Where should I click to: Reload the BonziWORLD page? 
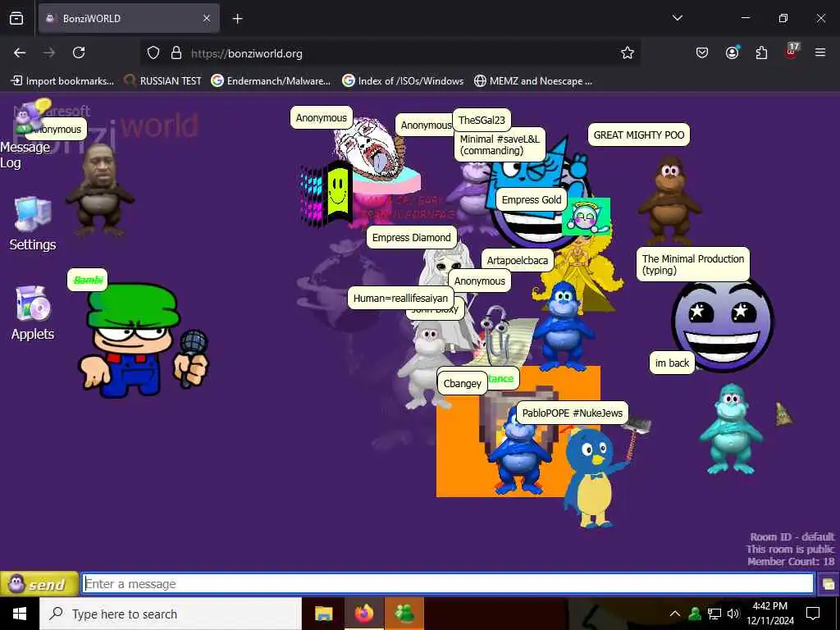click(x=79, y=53)
